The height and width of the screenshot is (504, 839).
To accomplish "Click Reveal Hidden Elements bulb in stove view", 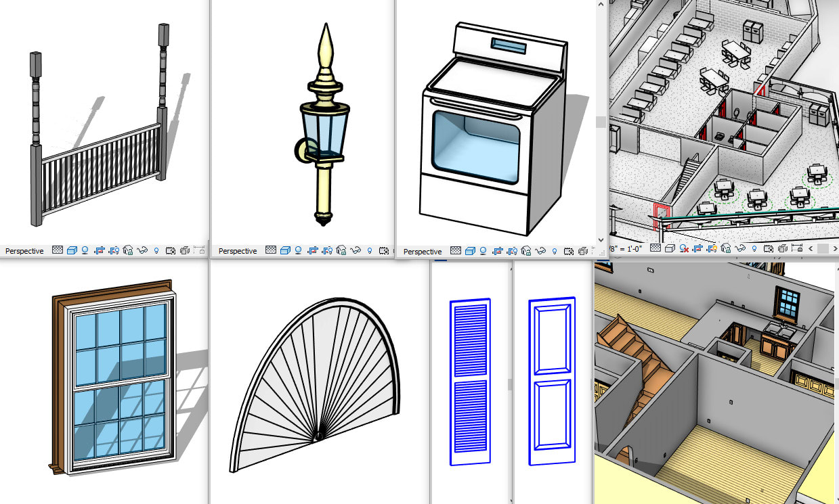I will click(555, 252).
